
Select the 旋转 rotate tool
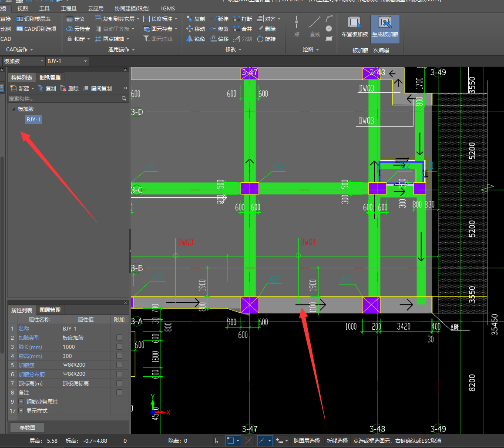[x=266, y=39]
